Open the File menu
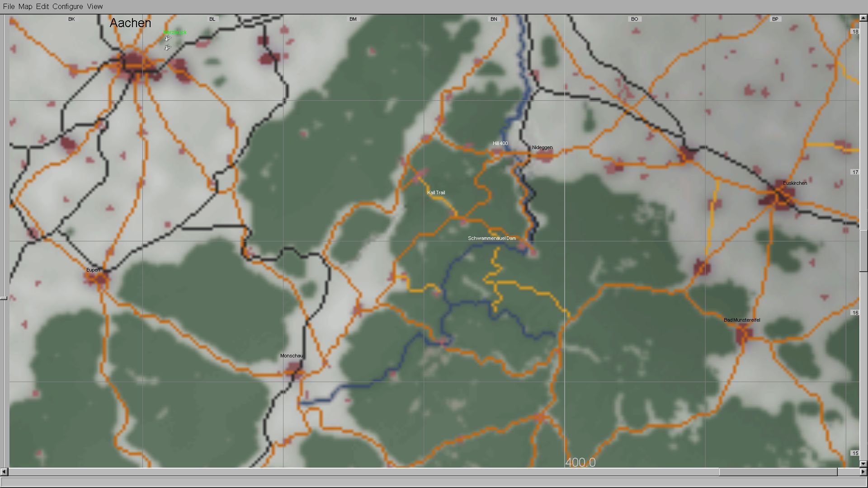 (9, 6)
